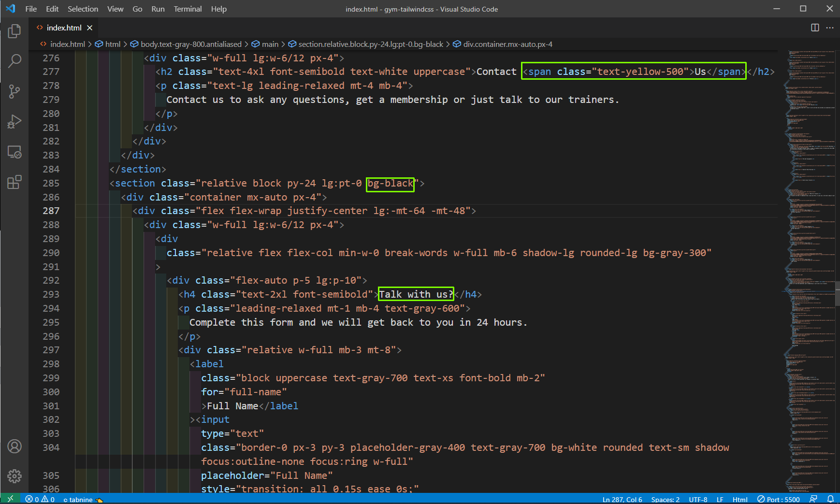Image resolution: width=840 pixels, height=504 pixels.
Task: Open the File menu
Action: [31, 9]
